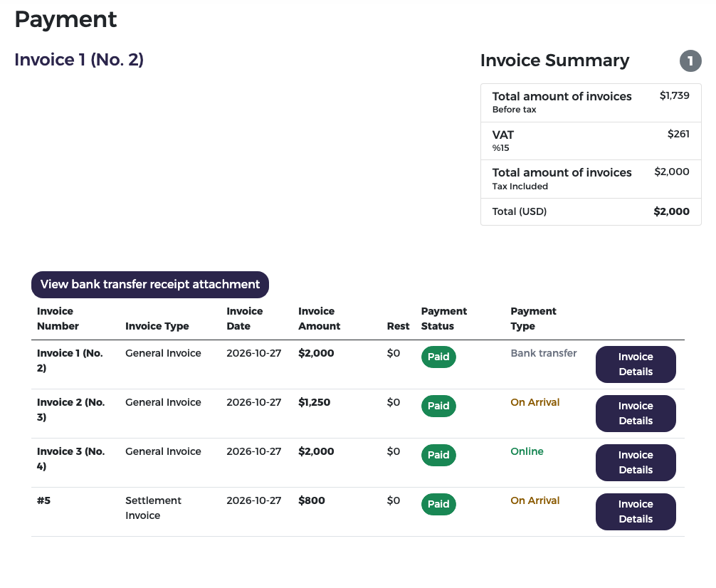Click the 'Payment Status' column header
The width and height of the screenshot is (716, 588).
(x=444, y=318)
